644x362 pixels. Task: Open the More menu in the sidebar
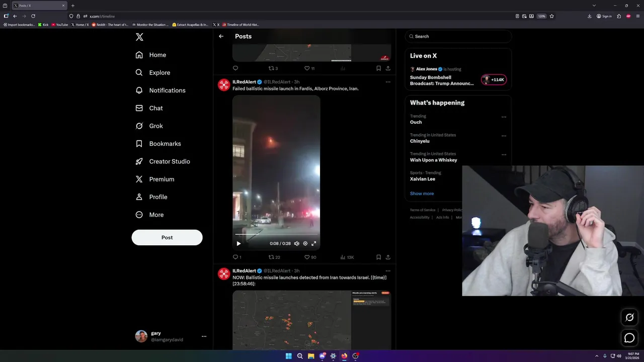click(x=149, y=215)
